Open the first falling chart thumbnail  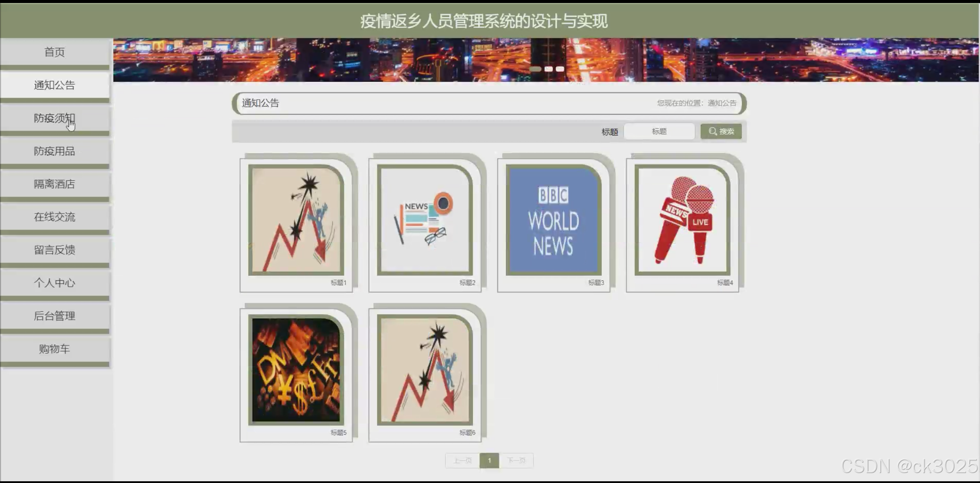[x=296, y=220]
